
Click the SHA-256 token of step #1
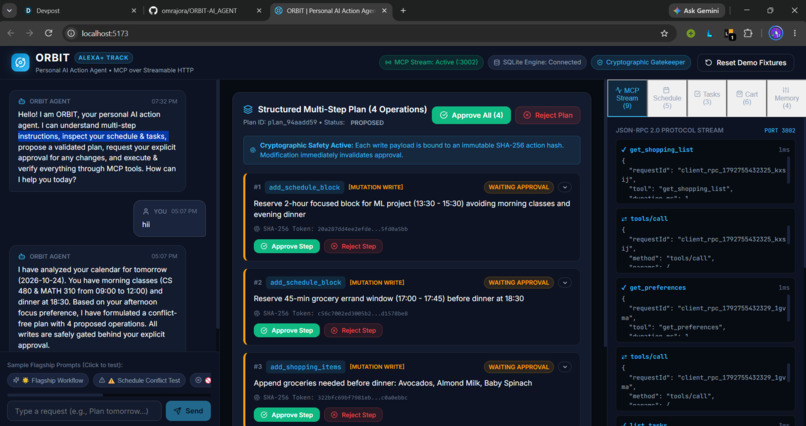(x=331, y=229)
